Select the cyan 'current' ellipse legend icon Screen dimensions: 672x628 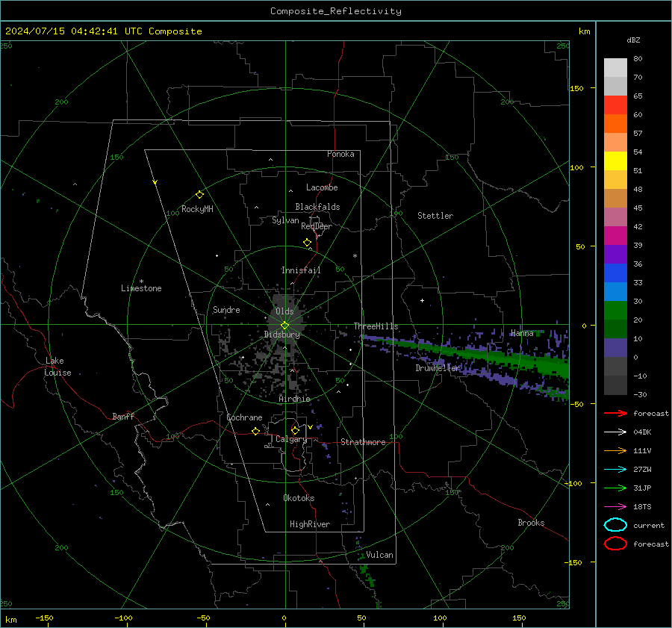tap(615, 525)
